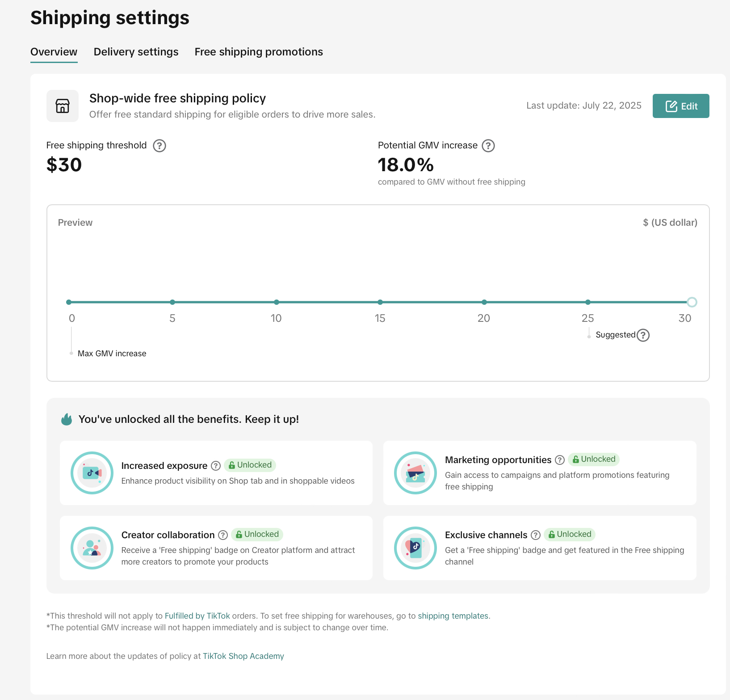Select the 15 dollar point on slider
The height and width of the screenshot is (700, 730).
tap(380, 302)
